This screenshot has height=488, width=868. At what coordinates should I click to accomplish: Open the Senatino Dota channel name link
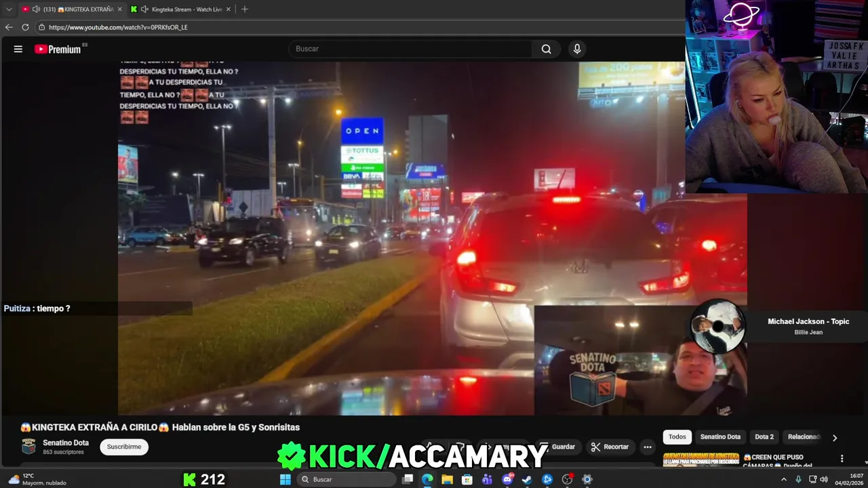click(x=66, y=443)
